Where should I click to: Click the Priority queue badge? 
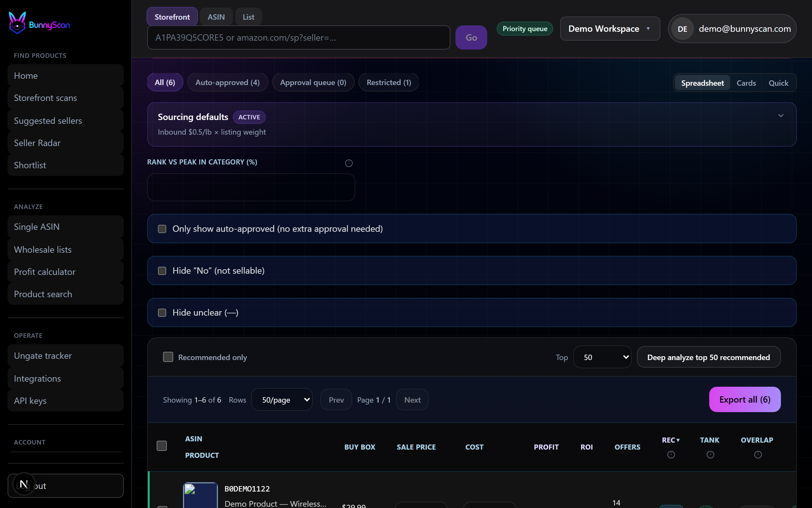coord(525,29)
